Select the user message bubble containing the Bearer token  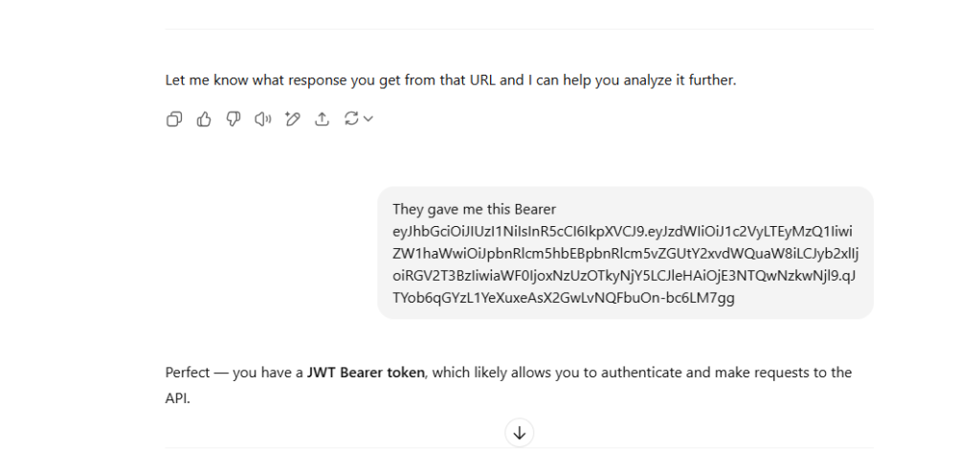click(625, 253)
